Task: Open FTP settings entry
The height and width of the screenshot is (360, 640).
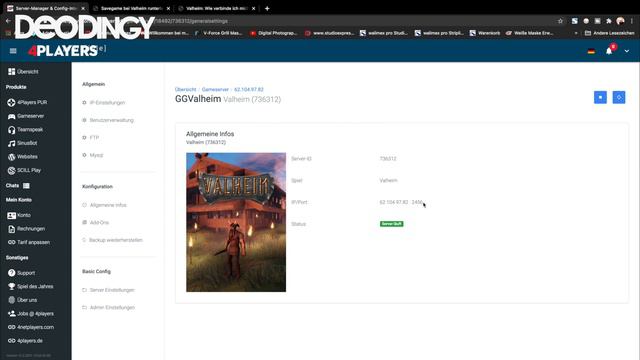Action: [91, 138]
